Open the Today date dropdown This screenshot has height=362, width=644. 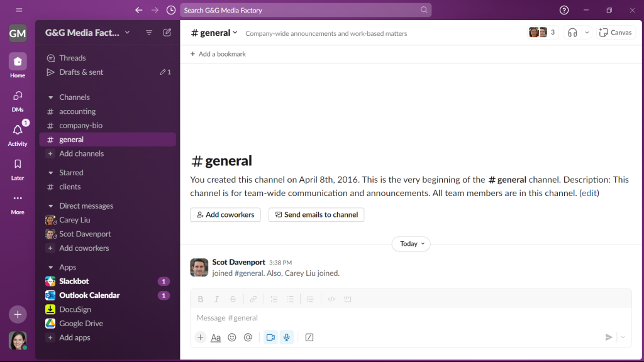(x=411, y=243)
